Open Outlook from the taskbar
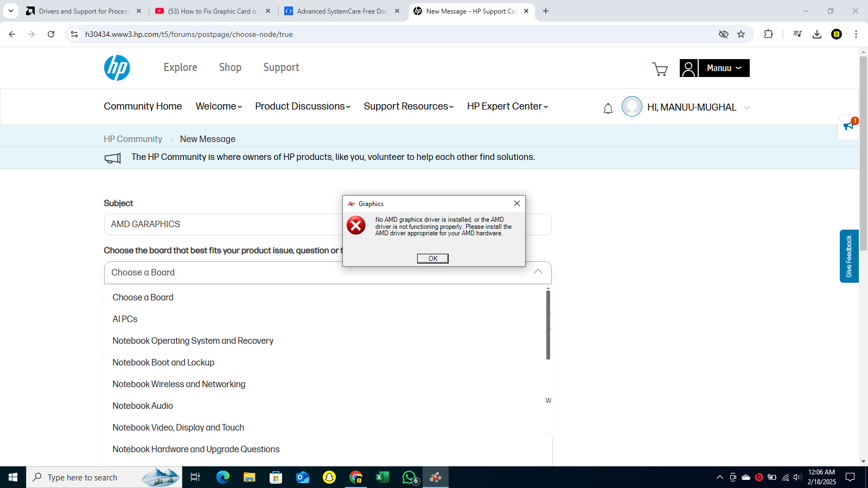This screenshot has height=488, width=868. click(x=302, y=477)
